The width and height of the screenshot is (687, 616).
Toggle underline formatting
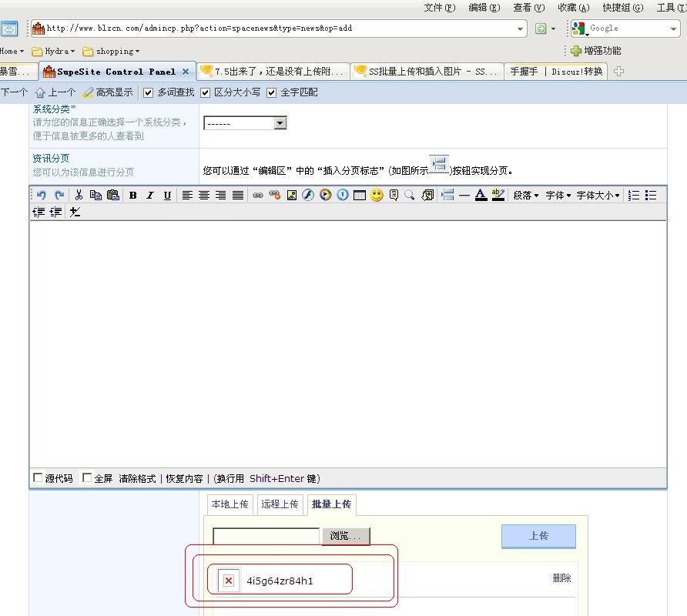tap(167, 196)
